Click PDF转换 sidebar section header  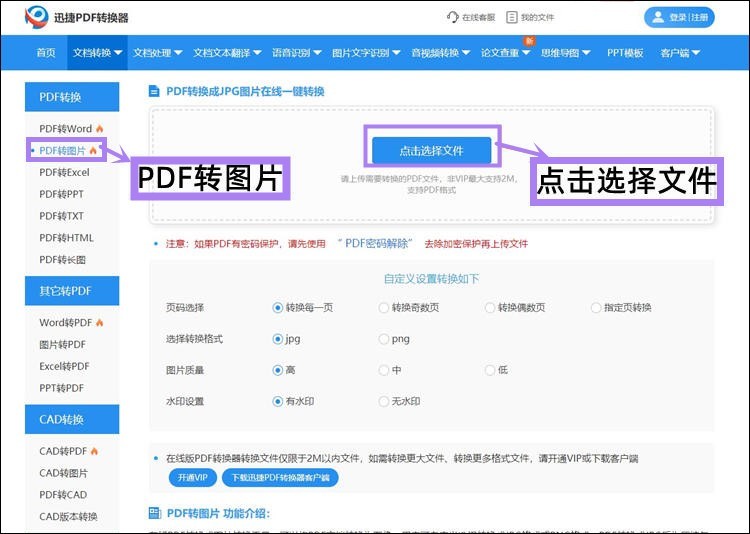point(72,97)
